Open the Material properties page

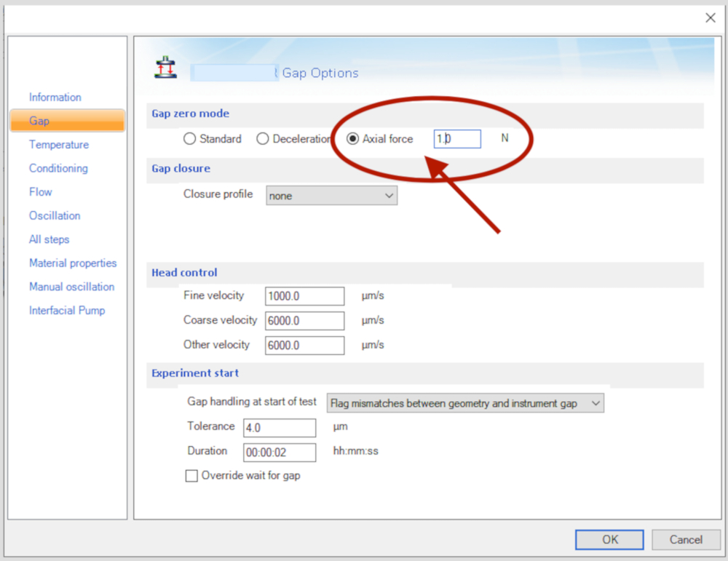tap(73, 263)
